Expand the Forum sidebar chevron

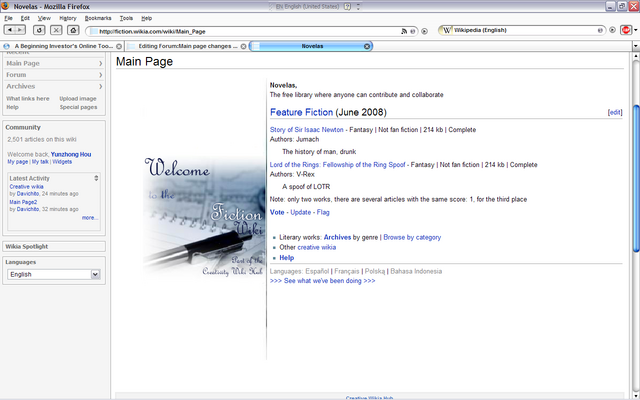click(x=100, y=75)
